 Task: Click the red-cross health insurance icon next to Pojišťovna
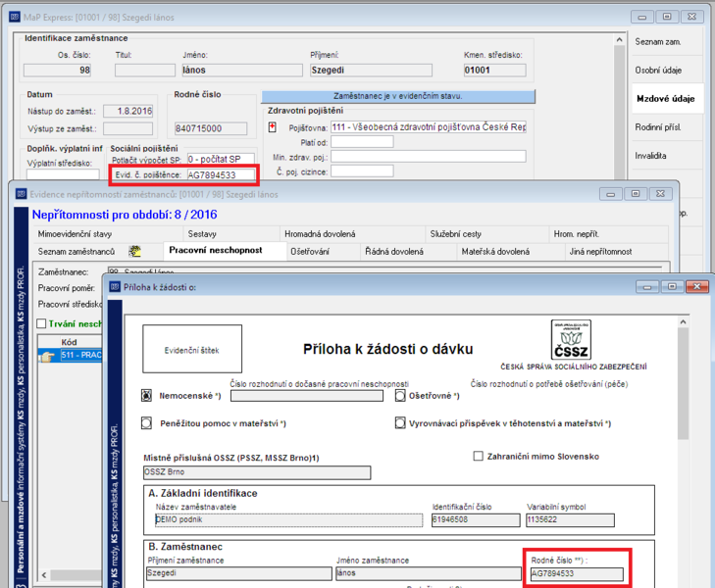pyautogui.click(x=273, y=127)
